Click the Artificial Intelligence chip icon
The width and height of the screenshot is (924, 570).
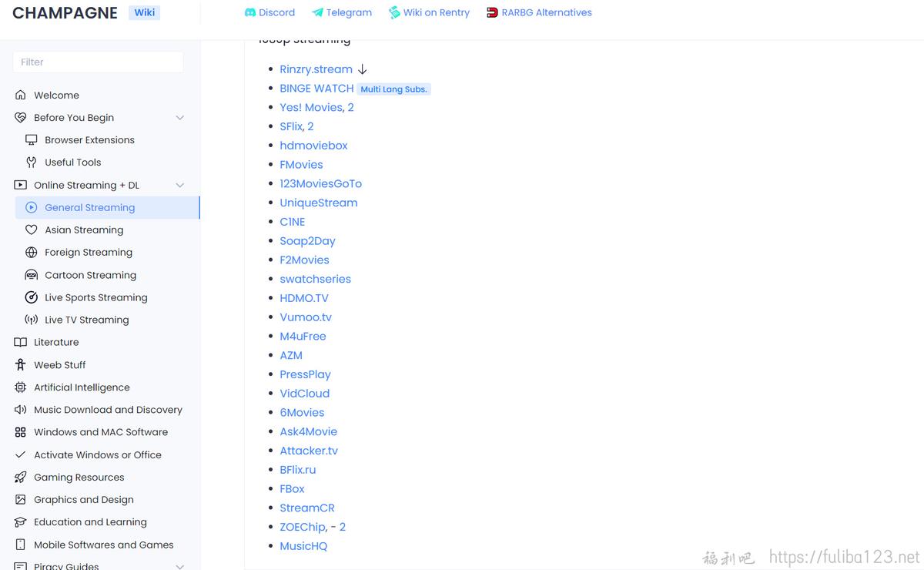pyautogui.click(x=21, y=387)
